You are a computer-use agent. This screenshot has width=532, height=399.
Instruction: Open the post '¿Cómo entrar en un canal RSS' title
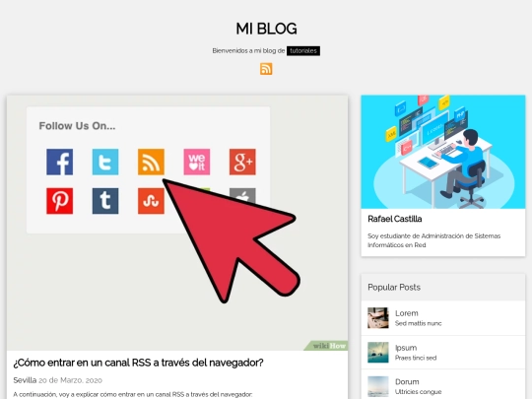[x=138, y=363]
